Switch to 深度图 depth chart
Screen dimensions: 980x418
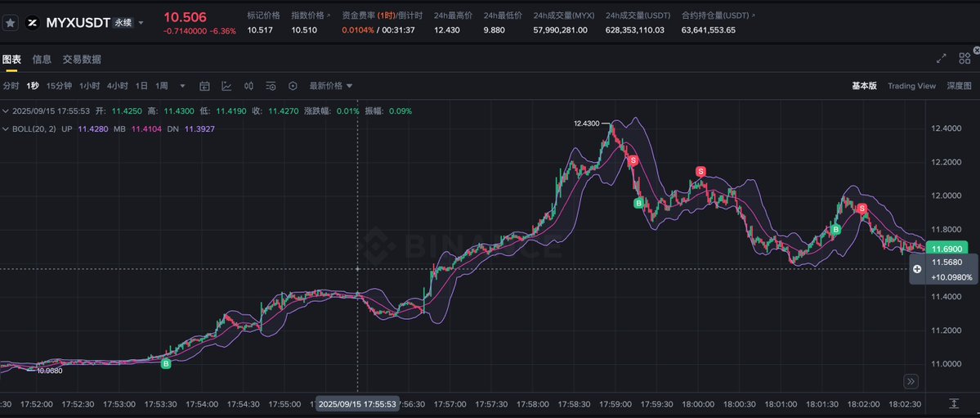click(960, 86)
